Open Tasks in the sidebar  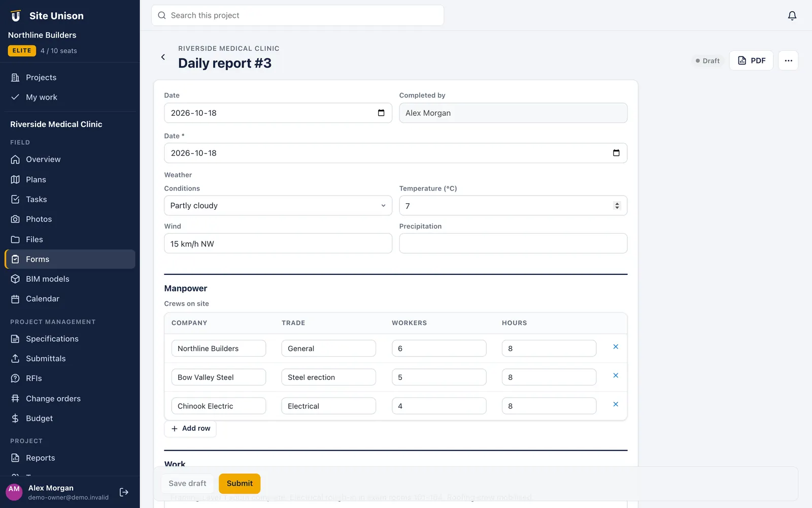70,199
